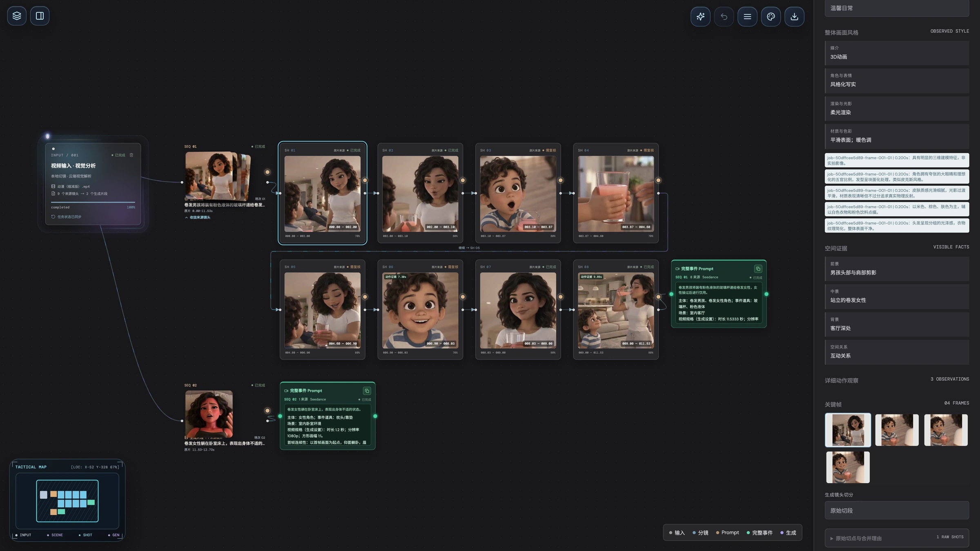The image size is (980, 551).
Task: Select the SH 06 shot card
Action: 420,309
